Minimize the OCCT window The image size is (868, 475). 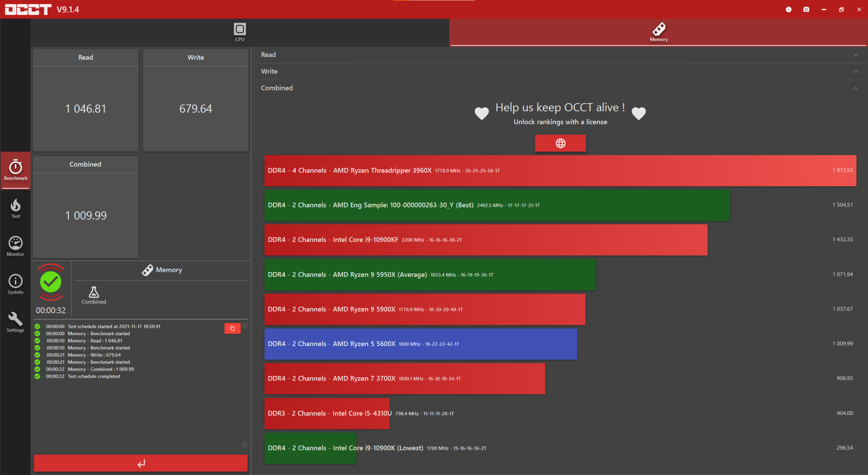pyautogui.click(x=824, y=9)
